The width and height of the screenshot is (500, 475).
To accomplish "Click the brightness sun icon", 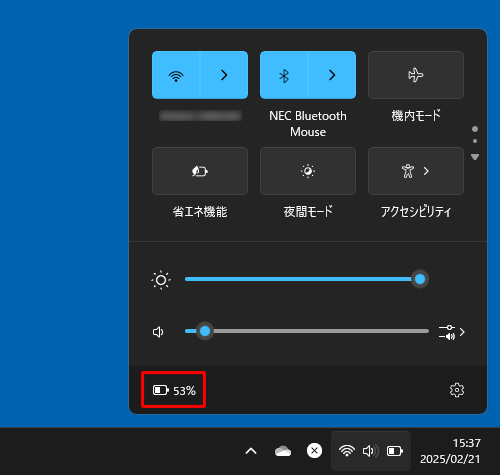I will tap(161, 280).
